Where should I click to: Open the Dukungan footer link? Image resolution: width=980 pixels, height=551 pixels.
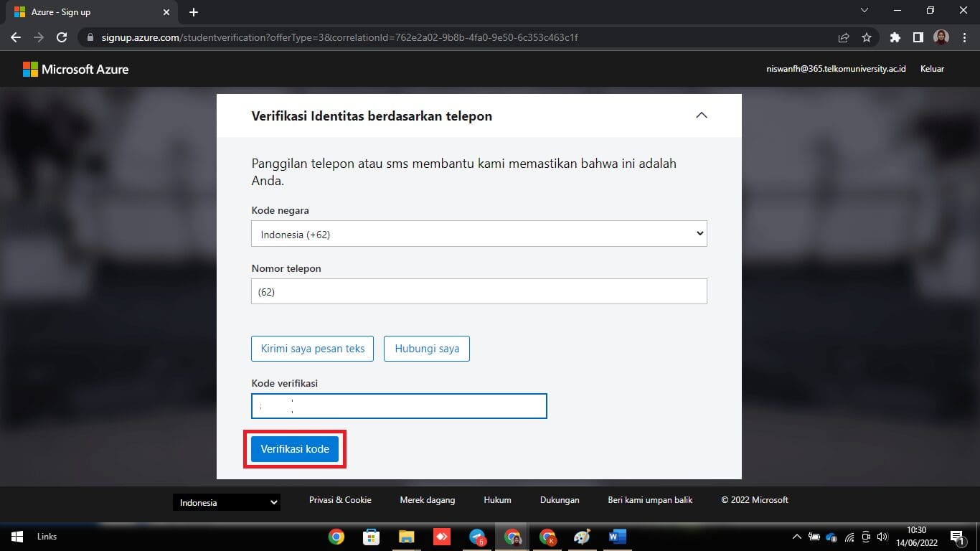pyautogui.click(x=560, y=500)
